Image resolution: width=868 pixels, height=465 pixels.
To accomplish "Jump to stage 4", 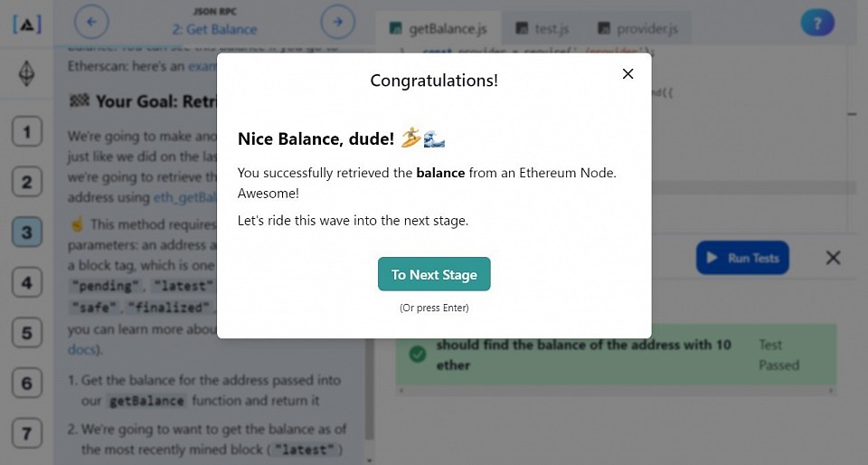I will 26,282.
